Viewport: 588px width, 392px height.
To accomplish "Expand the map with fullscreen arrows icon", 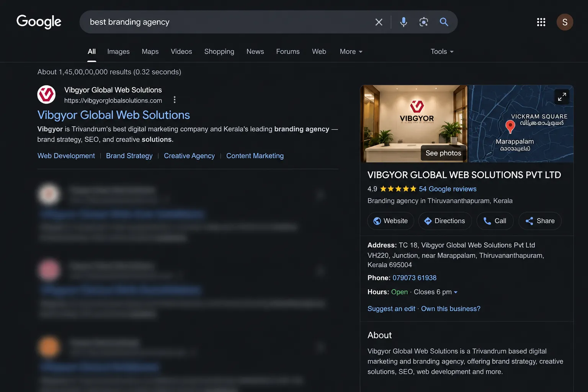I will (x=562, y=97).
